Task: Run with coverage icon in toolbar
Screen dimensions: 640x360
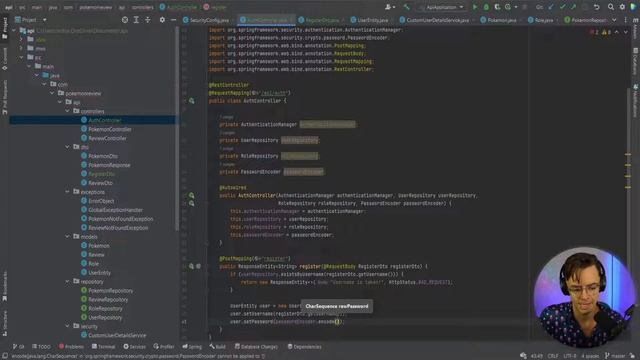Action: [497, 7]
